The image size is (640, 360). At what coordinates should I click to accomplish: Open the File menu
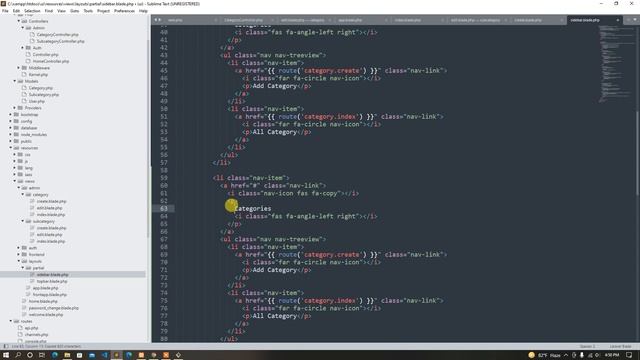click(5, 11)
